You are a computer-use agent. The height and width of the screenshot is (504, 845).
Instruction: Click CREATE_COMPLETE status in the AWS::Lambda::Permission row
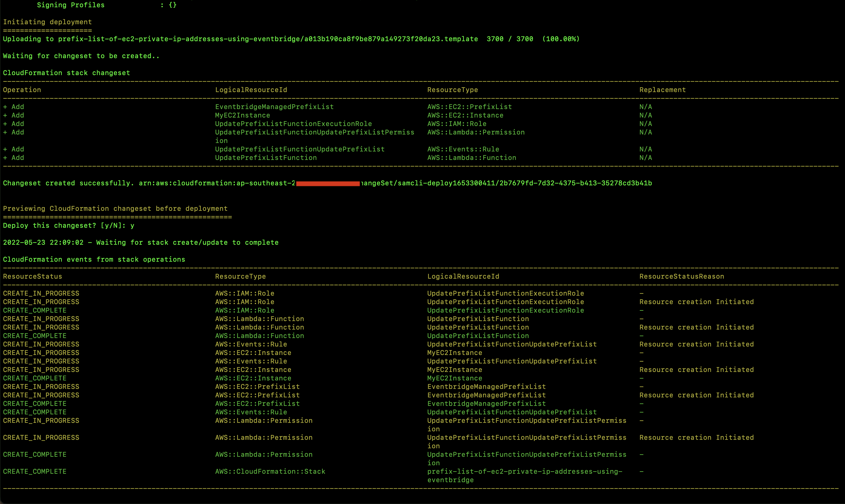click(x=35, y=455)
